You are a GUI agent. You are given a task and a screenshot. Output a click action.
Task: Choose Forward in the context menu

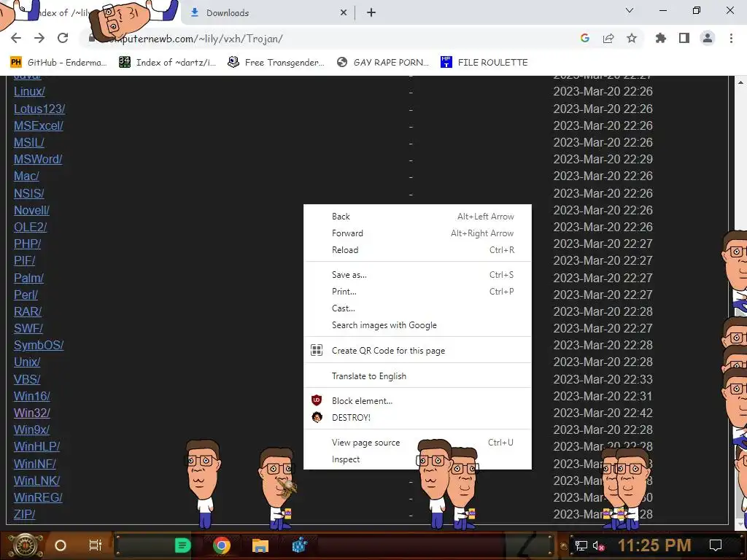point(417,233)
